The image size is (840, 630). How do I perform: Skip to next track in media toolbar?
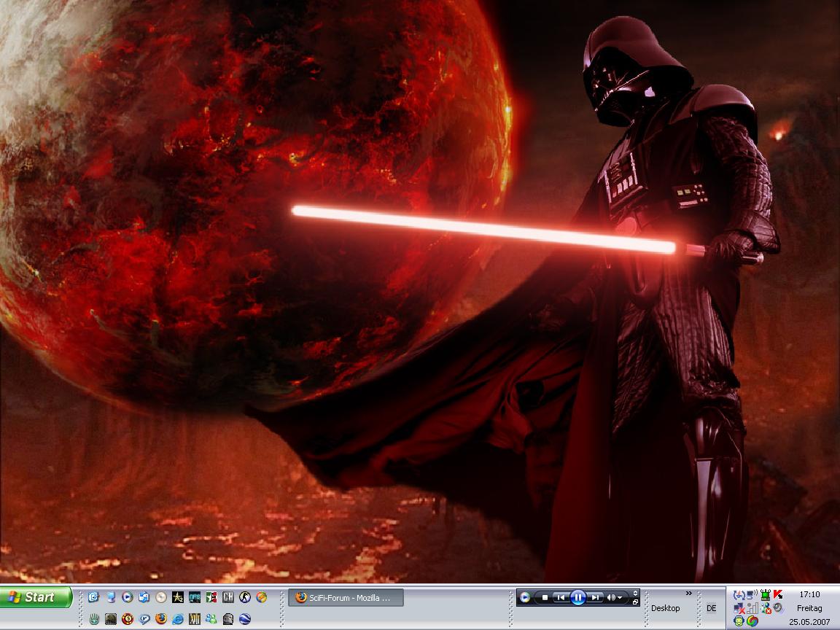595,597
